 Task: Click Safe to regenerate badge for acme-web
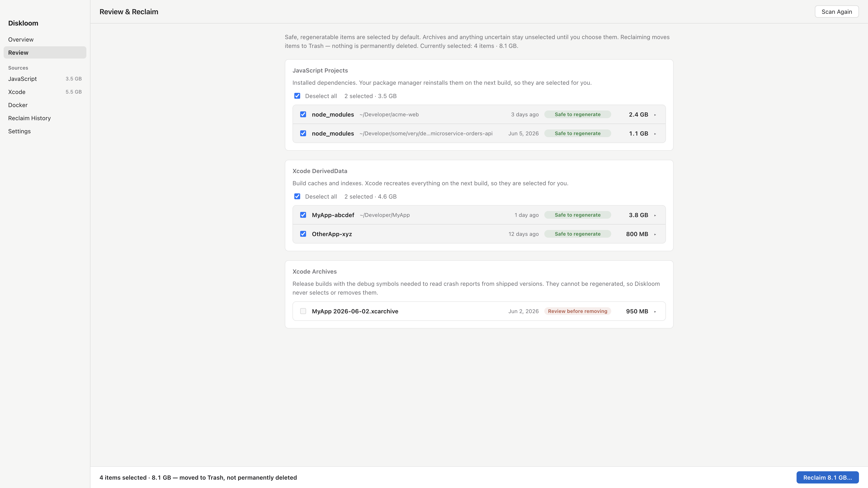pos(578,115)
